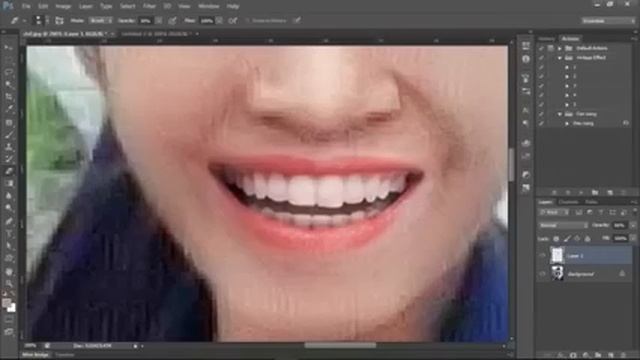Toggle lock transparent pixels in Layers panel

(x=556, y=239)
